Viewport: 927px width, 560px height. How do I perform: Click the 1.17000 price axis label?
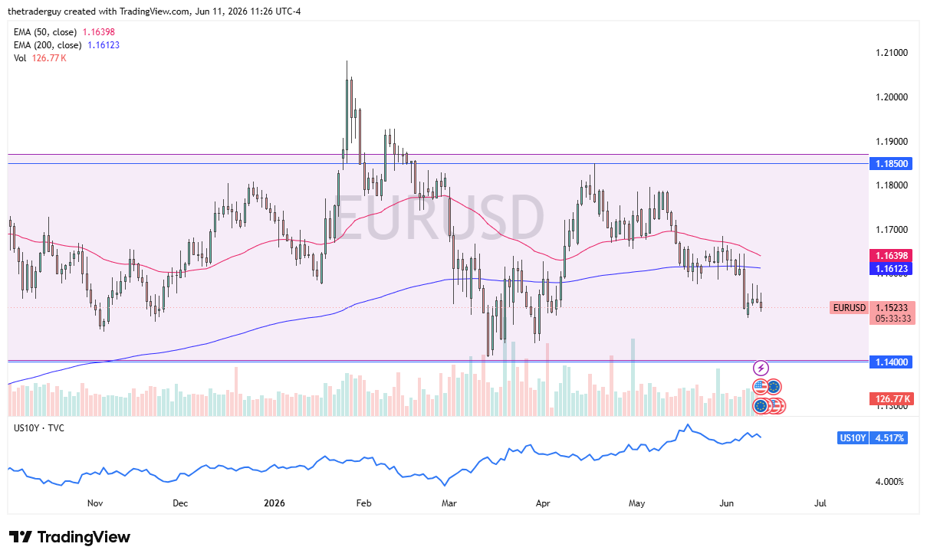[892, 230]
